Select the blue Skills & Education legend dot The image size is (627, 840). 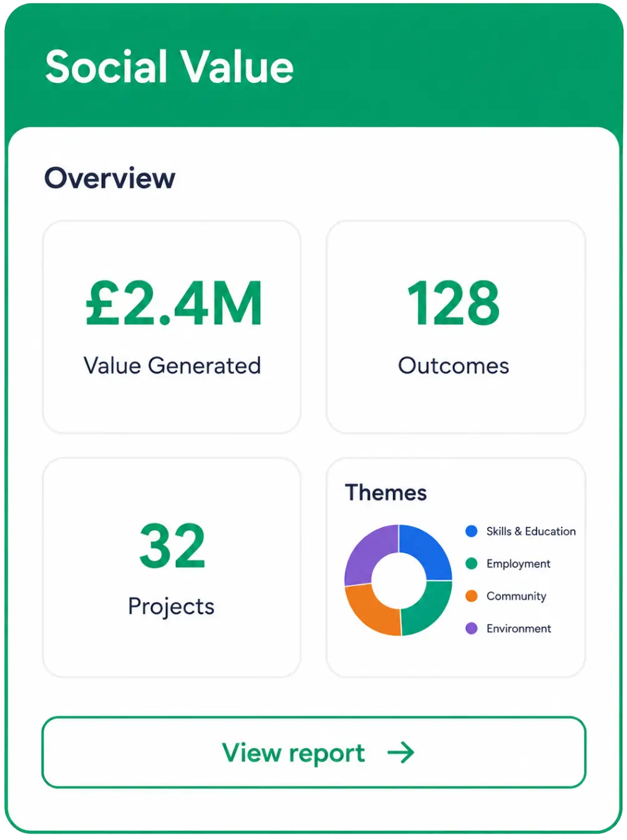[x=472, y=531]
